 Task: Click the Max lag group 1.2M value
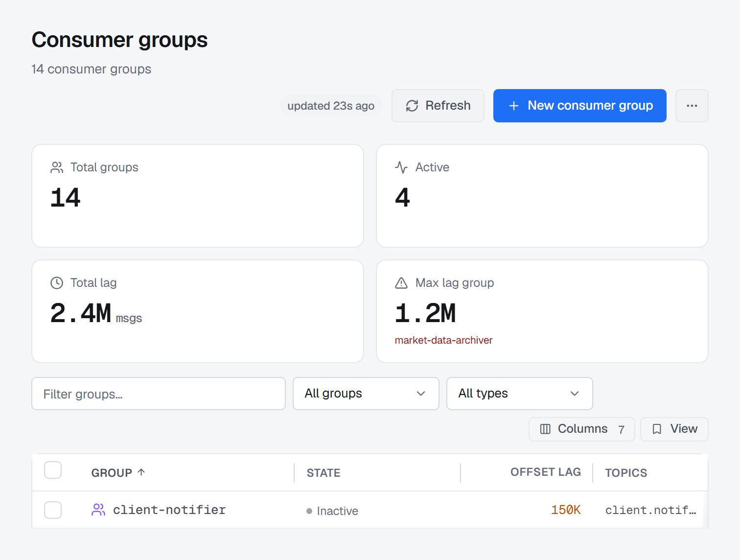(425, 313)
